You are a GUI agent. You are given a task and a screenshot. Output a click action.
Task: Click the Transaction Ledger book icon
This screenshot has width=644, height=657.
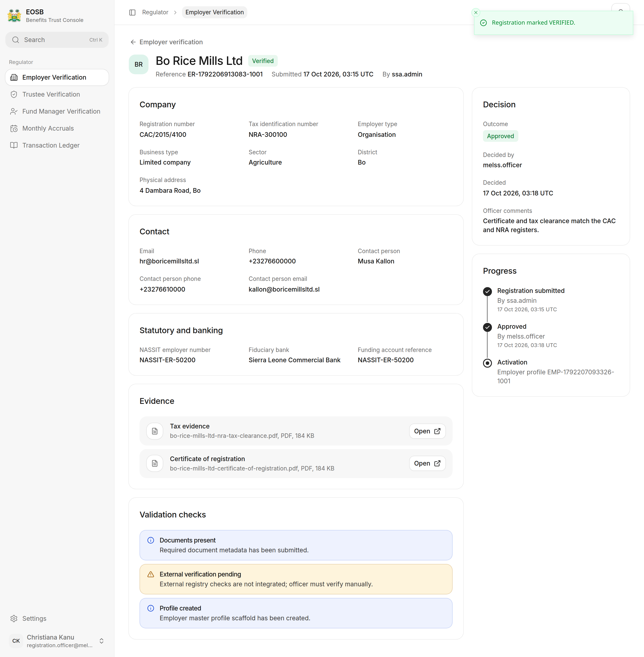click(14, 145)
